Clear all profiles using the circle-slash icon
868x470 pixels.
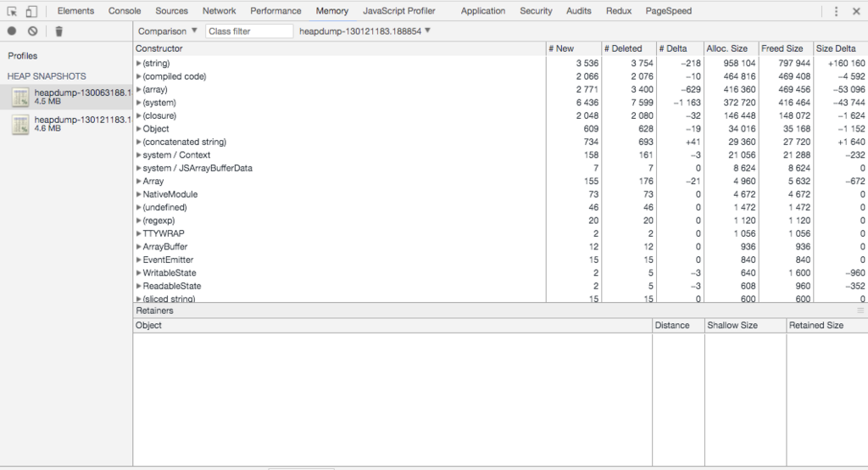[33, 31]
